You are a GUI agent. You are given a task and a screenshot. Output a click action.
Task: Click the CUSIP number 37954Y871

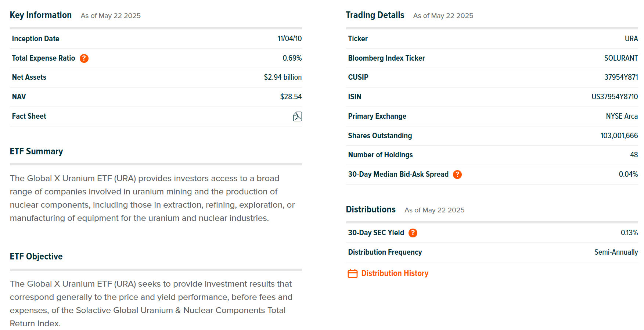point(621,77)
